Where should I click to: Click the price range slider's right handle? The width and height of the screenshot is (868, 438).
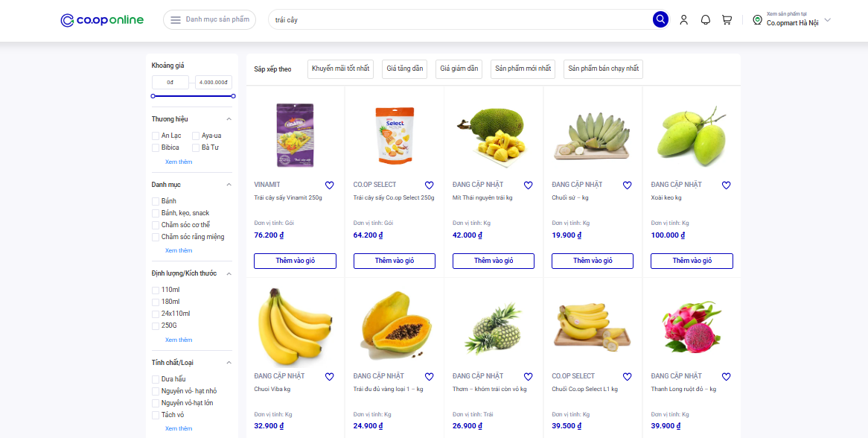tap(233, 96)
